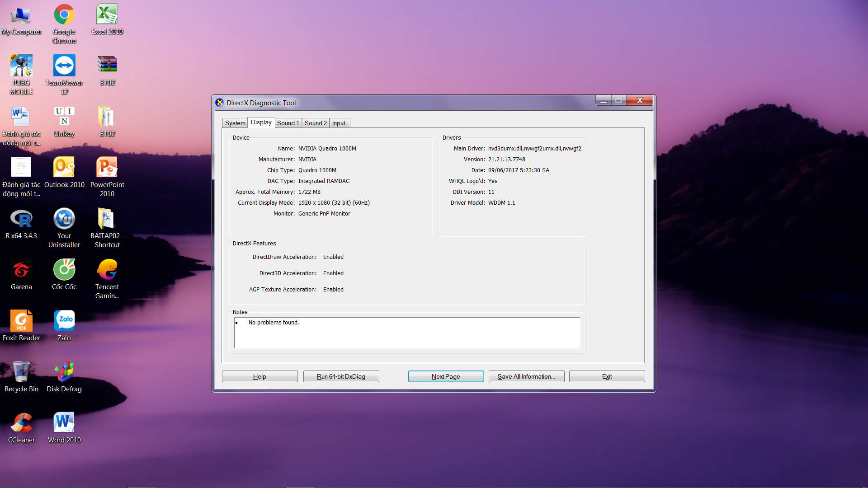Open the BT02 folder icon

[107, 121]
